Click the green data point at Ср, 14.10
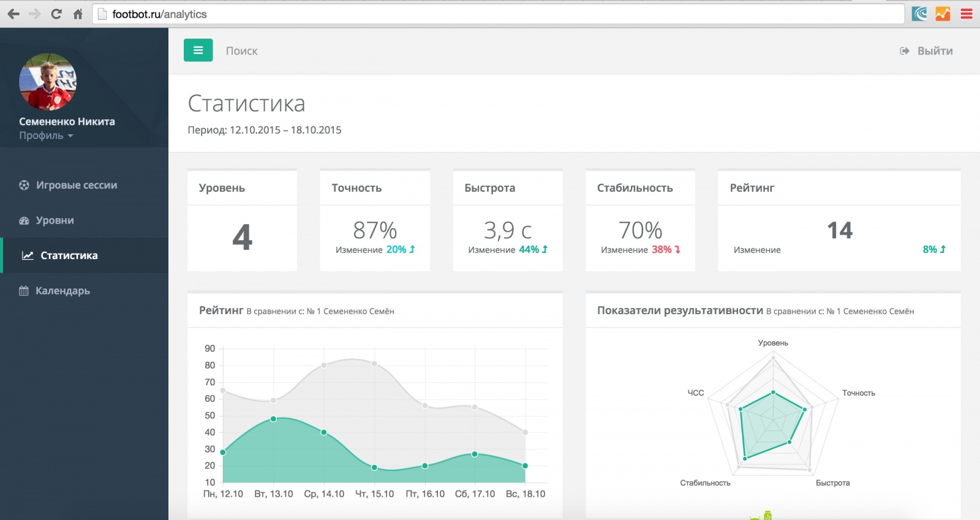This screenshot has height=520, width=980. coord(324,432)
